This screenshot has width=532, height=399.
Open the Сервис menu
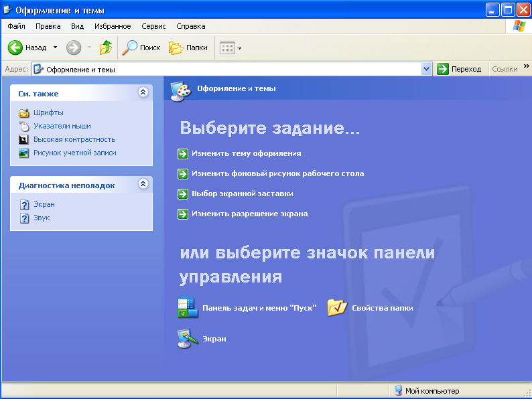tap(153, 26)
